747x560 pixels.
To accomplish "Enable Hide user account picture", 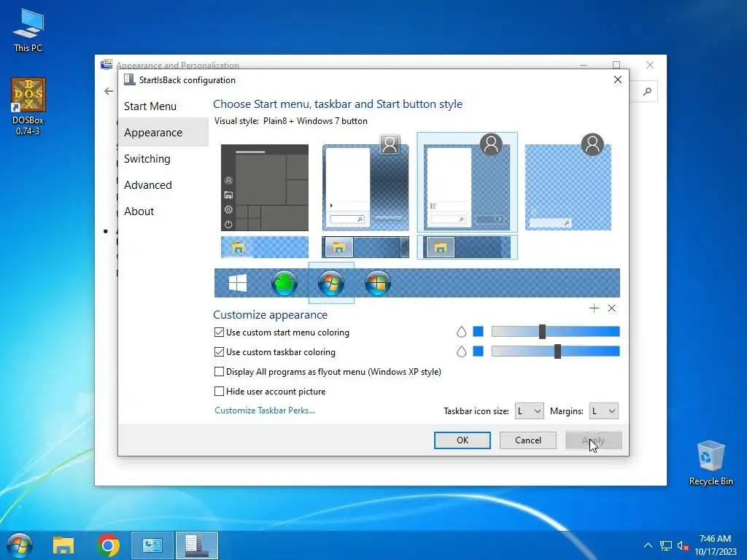I will tap(219, 391).
